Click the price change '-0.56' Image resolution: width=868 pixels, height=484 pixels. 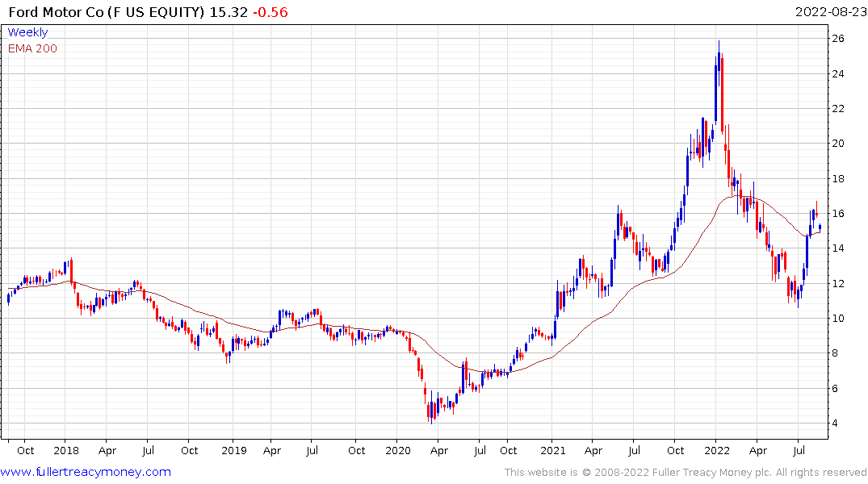tap(270, 12)
